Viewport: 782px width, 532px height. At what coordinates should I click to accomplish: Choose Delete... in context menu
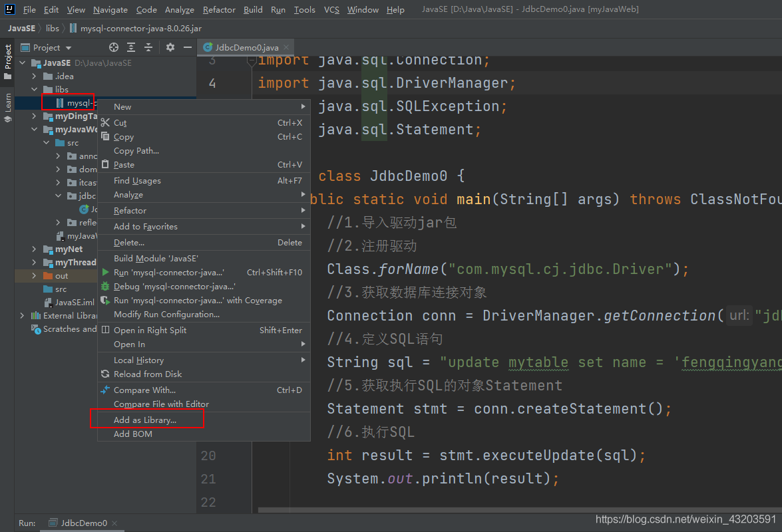204,242
